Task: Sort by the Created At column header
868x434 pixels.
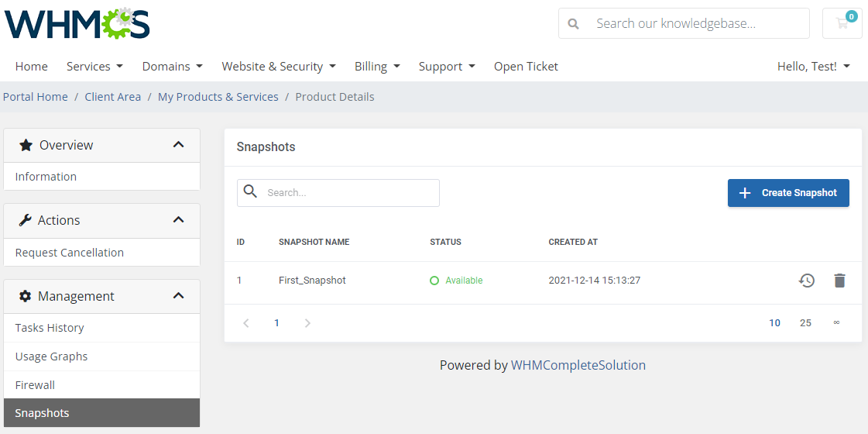Action: click(x=573, y=243)
